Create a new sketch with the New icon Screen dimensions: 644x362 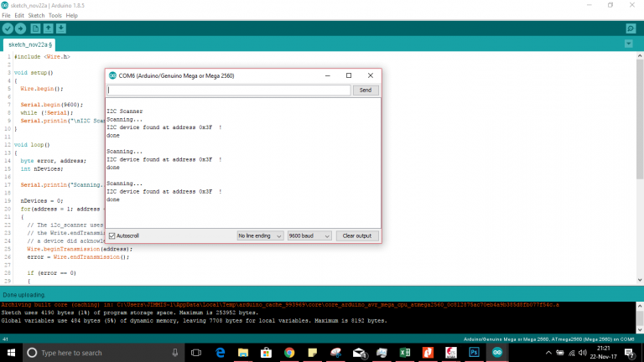[x=35, y=28]
